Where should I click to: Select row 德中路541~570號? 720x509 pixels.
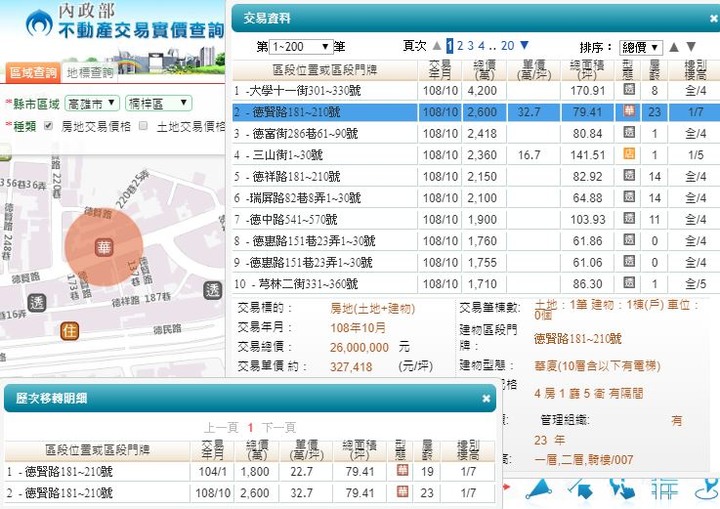tap(476, 219)
